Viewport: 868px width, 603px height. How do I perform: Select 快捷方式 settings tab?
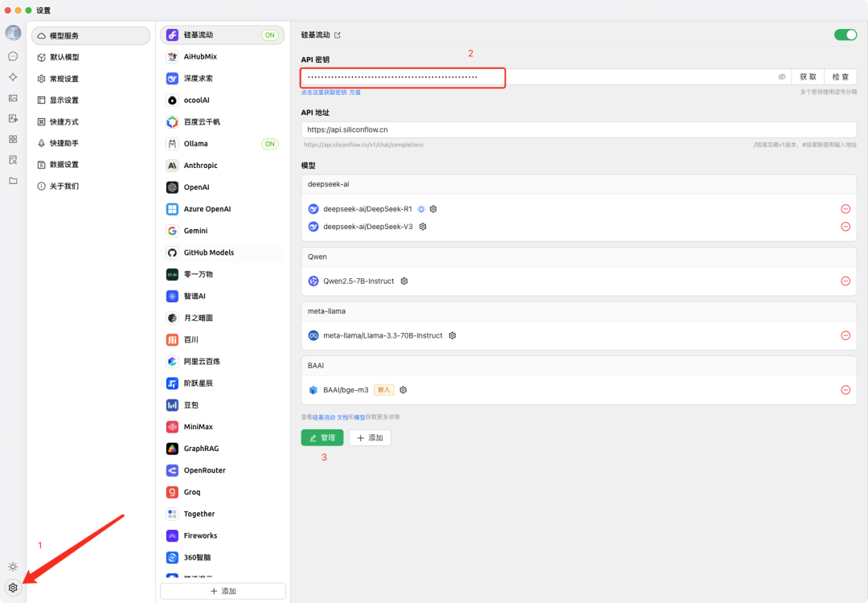coord(91,122)
